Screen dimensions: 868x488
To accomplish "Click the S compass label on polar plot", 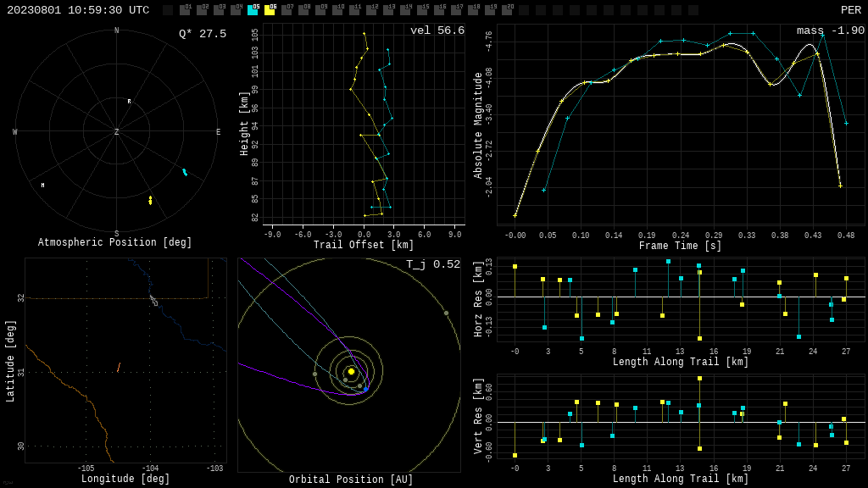I will pyautogui.click(x=117, y=234).
